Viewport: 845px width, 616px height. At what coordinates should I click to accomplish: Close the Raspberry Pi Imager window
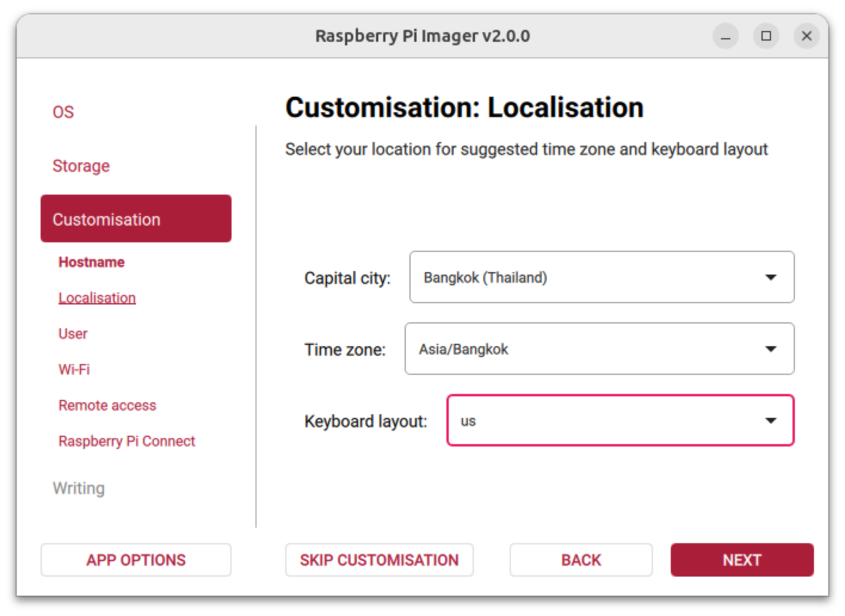[806, 36]
